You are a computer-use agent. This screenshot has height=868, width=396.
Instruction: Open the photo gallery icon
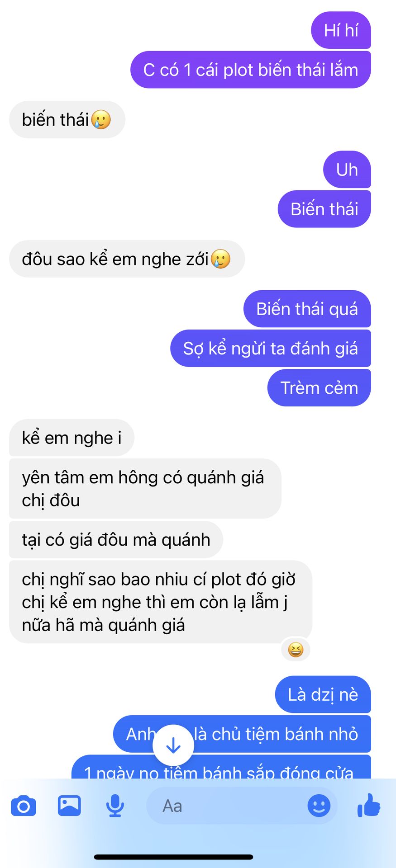coord(69,806)
